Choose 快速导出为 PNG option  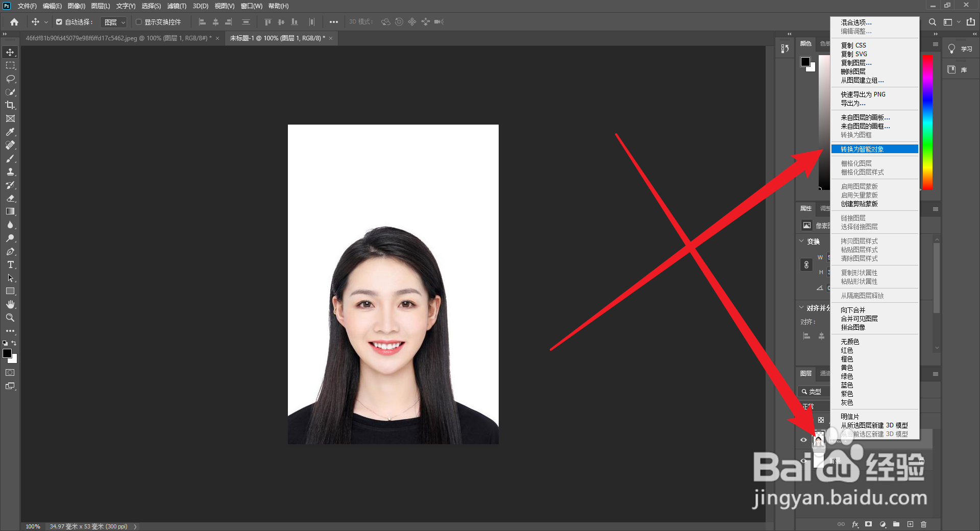(x=863, y=94)
